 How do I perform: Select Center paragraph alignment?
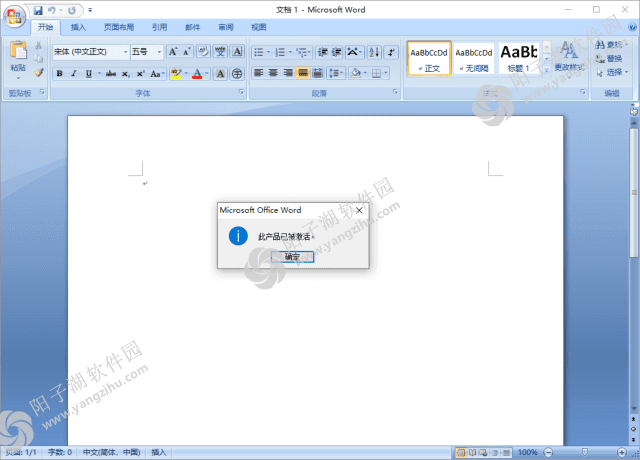coord(273,73)
